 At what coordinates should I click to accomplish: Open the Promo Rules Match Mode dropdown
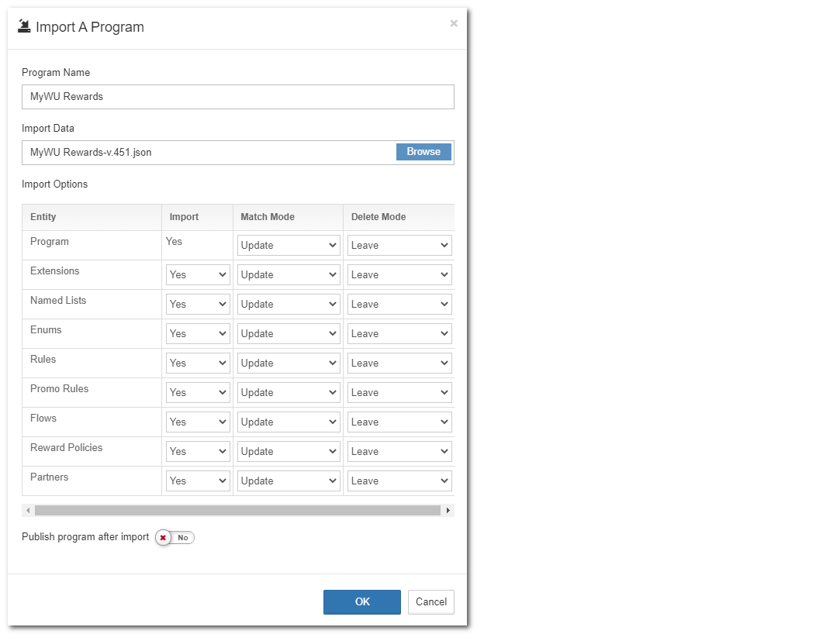[289, 393]
